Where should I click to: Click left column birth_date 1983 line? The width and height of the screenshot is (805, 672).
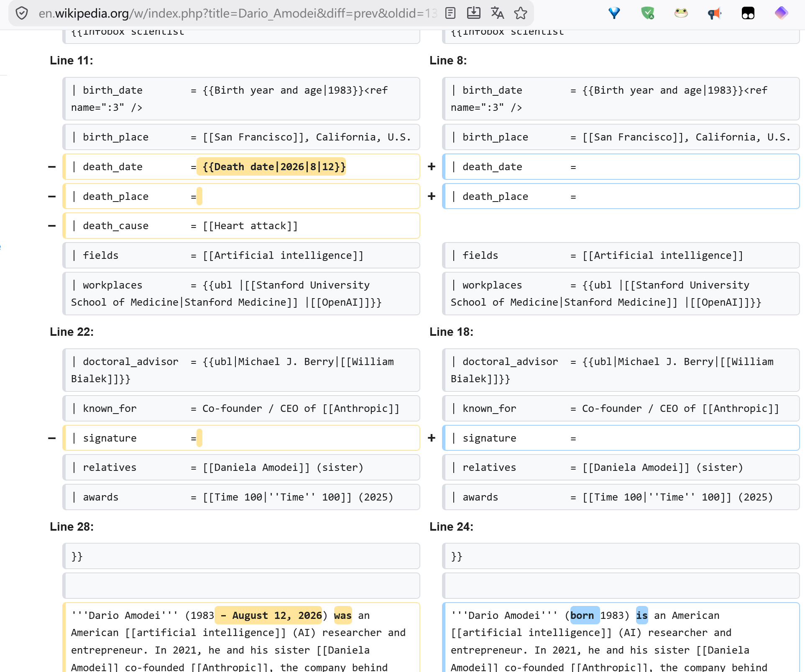[241, 99]
